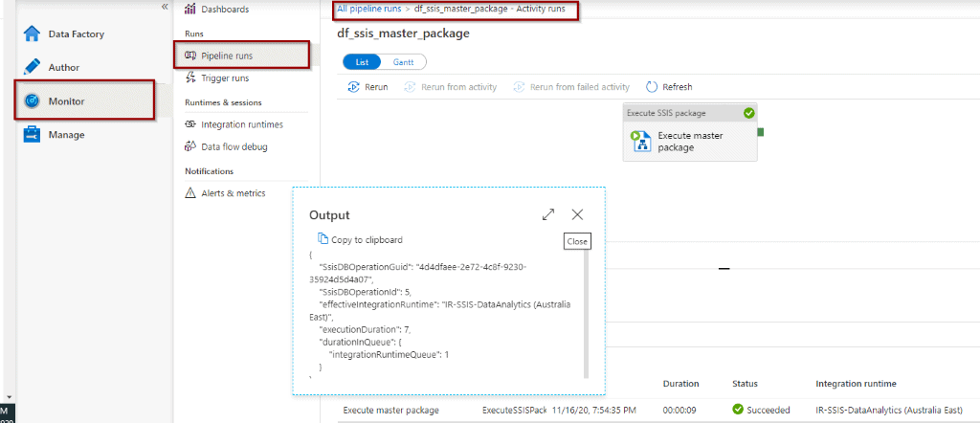980x423 pixels.
Task: Switch to List view
Action: 363,62
